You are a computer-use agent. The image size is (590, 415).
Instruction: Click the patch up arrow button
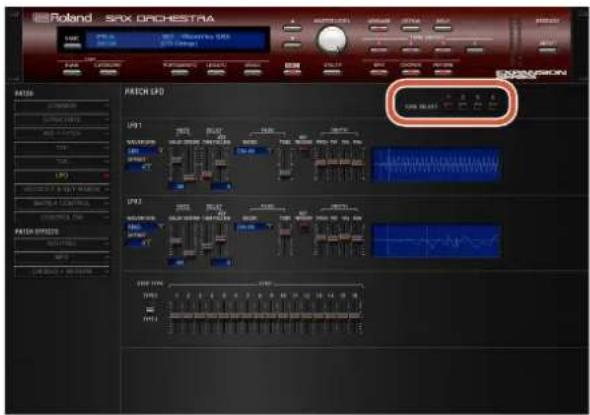[x=292, y=29]
